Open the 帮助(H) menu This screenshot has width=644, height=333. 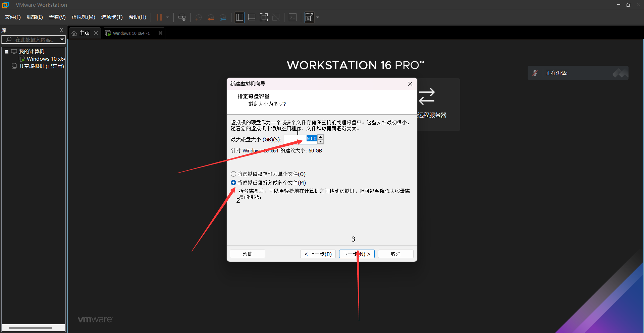coord(138,17)
